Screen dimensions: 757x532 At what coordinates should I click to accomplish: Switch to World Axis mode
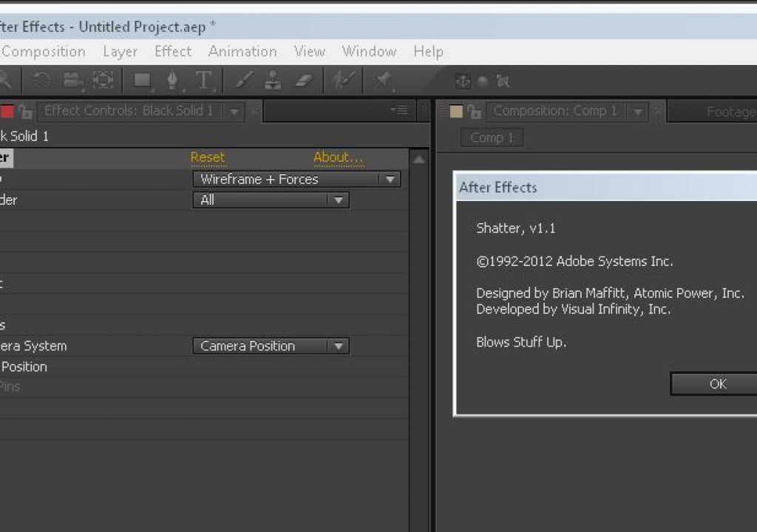pyautogui.click(x=482, y=81)
